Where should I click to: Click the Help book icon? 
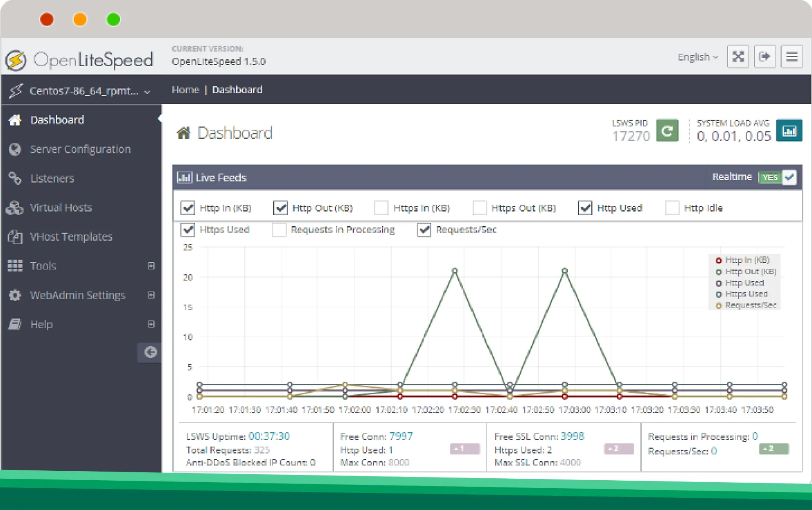coord(15,324)
